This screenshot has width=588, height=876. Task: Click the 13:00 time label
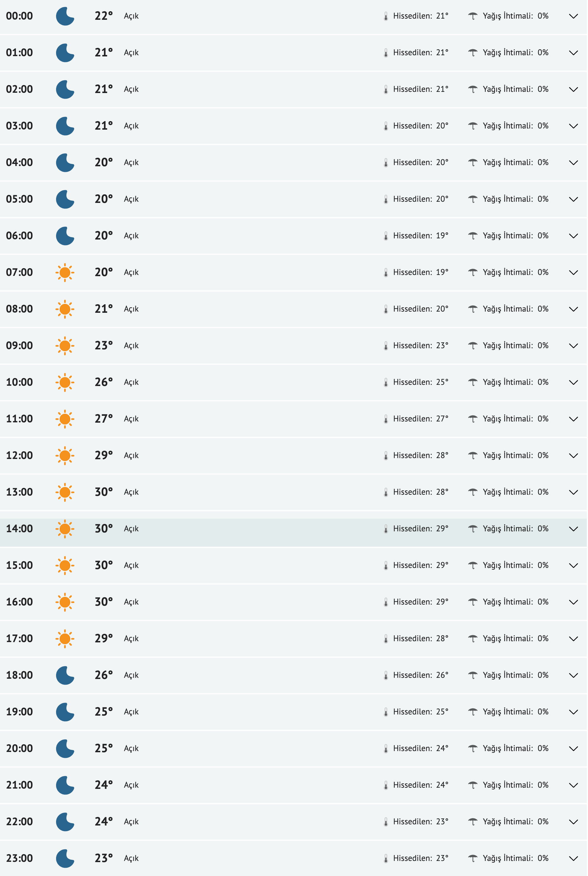[19, 492]
